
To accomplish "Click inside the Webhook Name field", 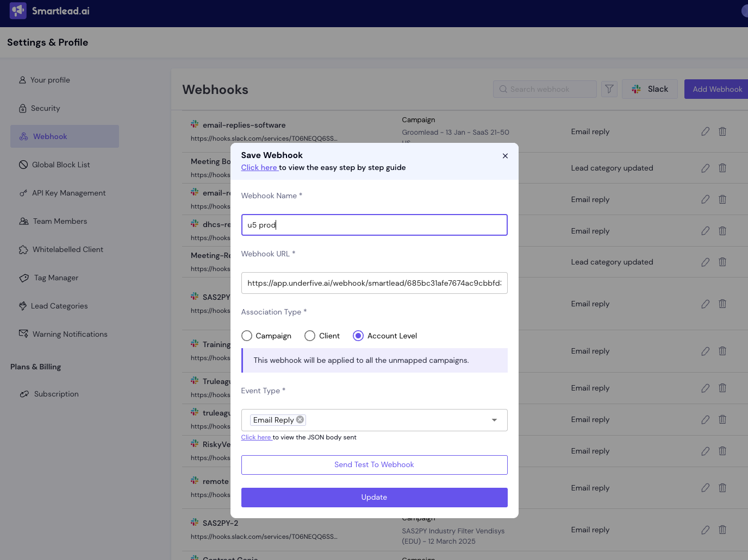I will pos(374,225).
